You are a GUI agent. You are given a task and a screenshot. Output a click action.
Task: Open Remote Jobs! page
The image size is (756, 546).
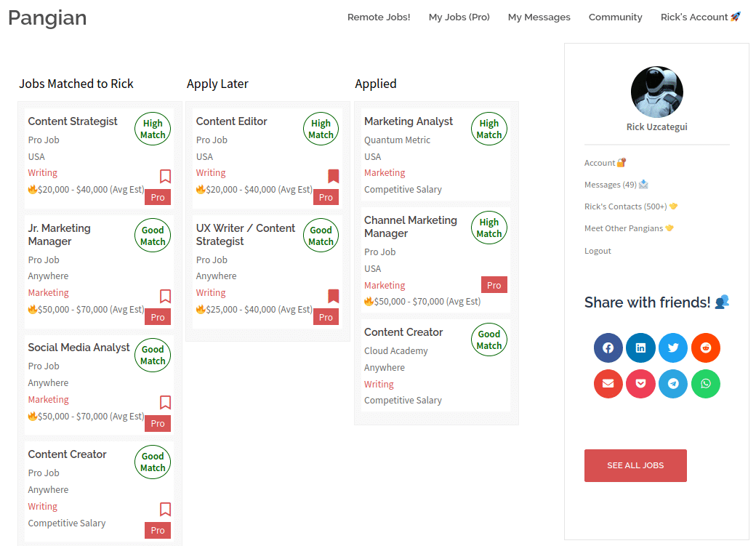(379, 17)
